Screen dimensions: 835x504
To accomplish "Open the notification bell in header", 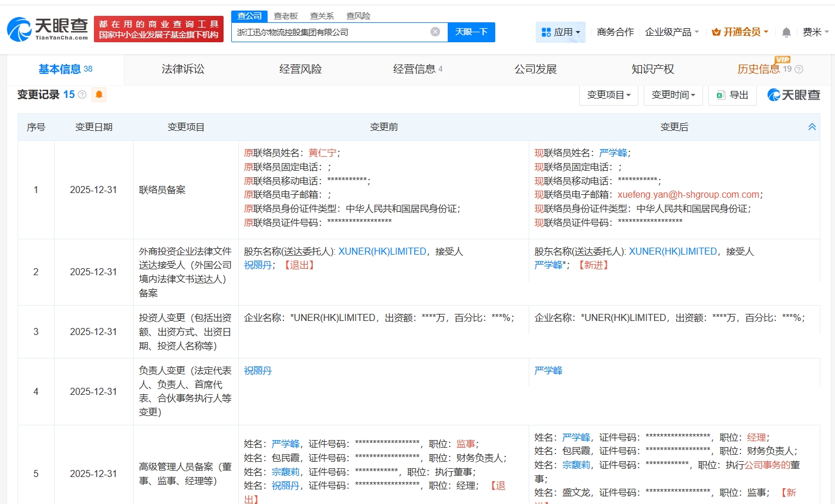I will tap(786, 32).
